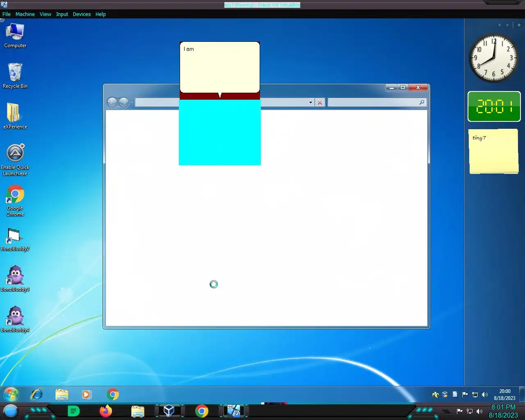The width and height of the screenshot is (525, 420).
Task: Click the guest tray network icon
Action: click(475, 395)
